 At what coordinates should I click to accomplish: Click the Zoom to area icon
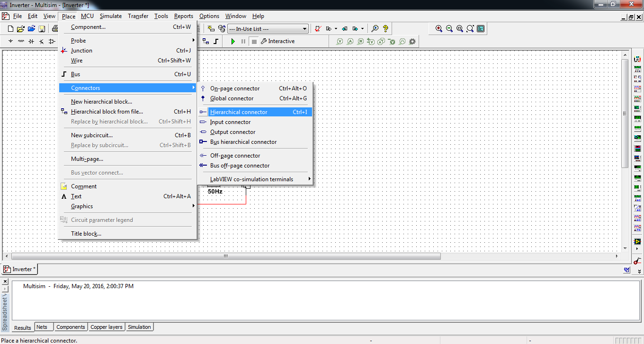point(460,29)
